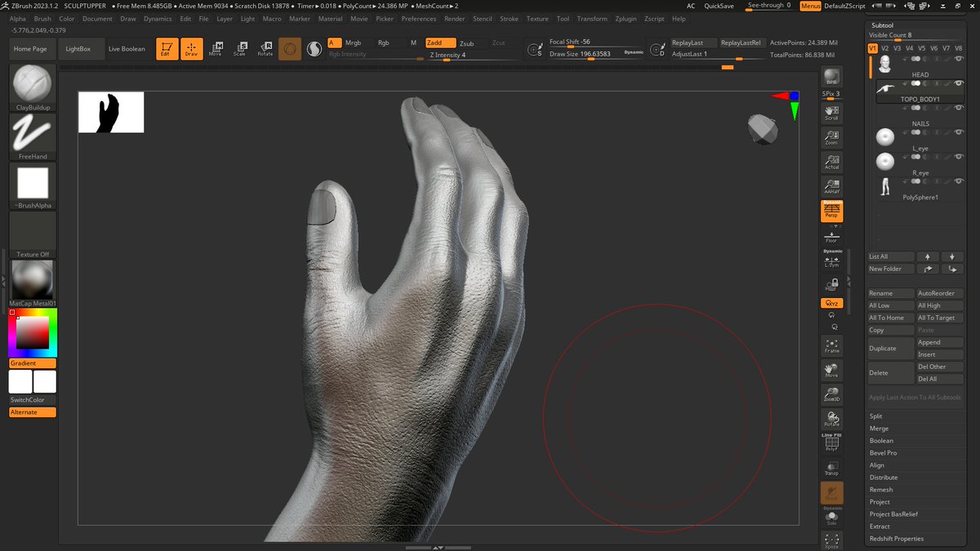Toggle XYZ rotation mode
The width and height of the screenshot is (980, 551).
tap(831, 303)
